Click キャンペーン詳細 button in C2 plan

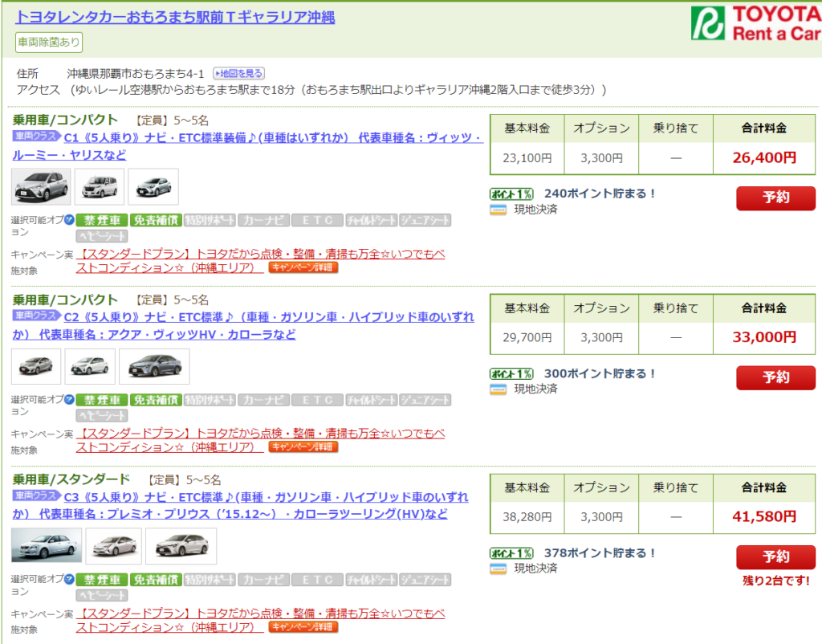click(x=303, y=446)
